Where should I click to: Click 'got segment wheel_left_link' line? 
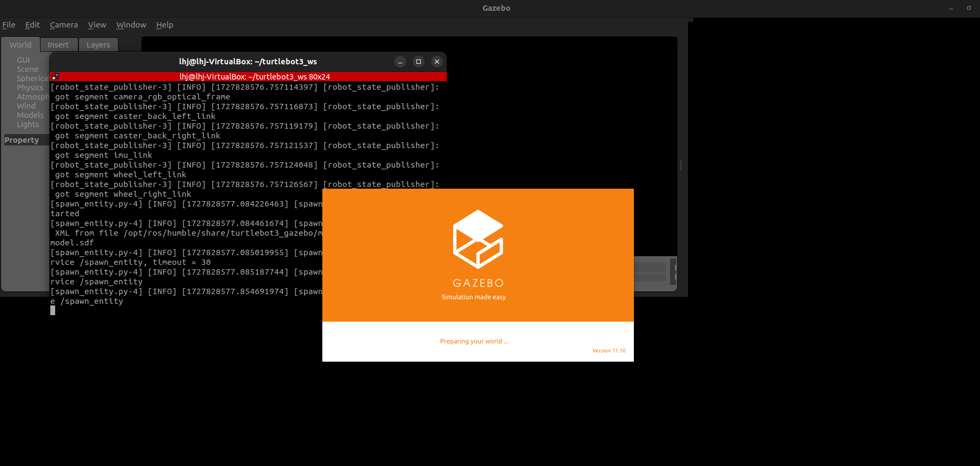click(x=121, y=175)
